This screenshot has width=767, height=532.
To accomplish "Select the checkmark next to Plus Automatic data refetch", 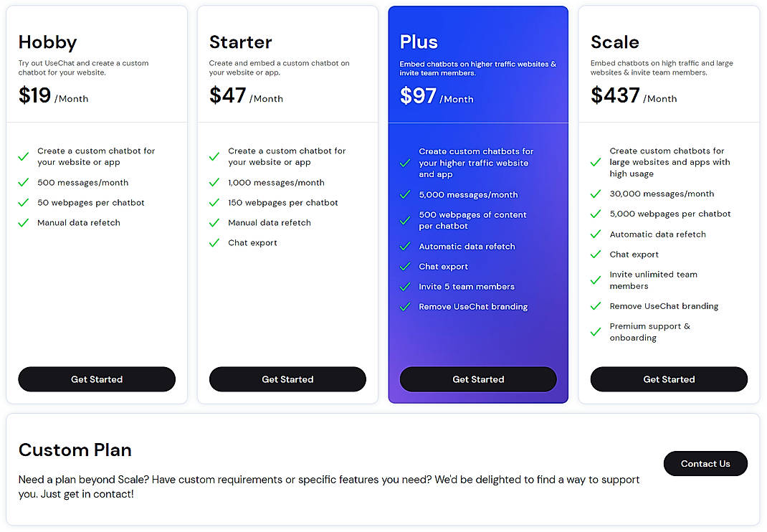I will (405, 247).
